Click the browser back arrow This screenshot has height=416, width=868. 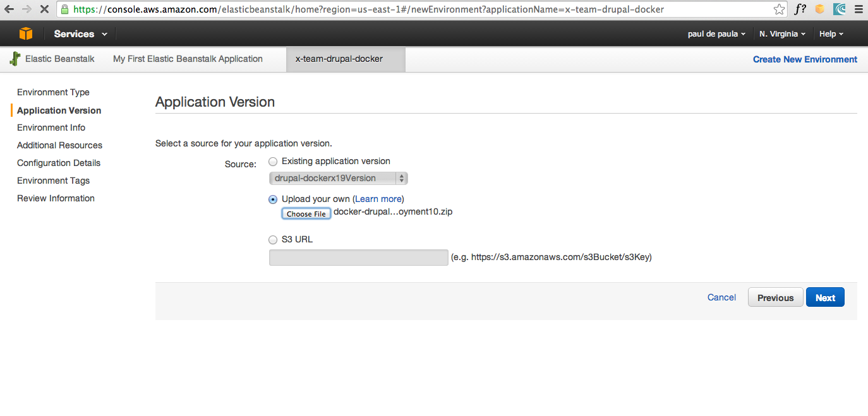pos(9,9)
